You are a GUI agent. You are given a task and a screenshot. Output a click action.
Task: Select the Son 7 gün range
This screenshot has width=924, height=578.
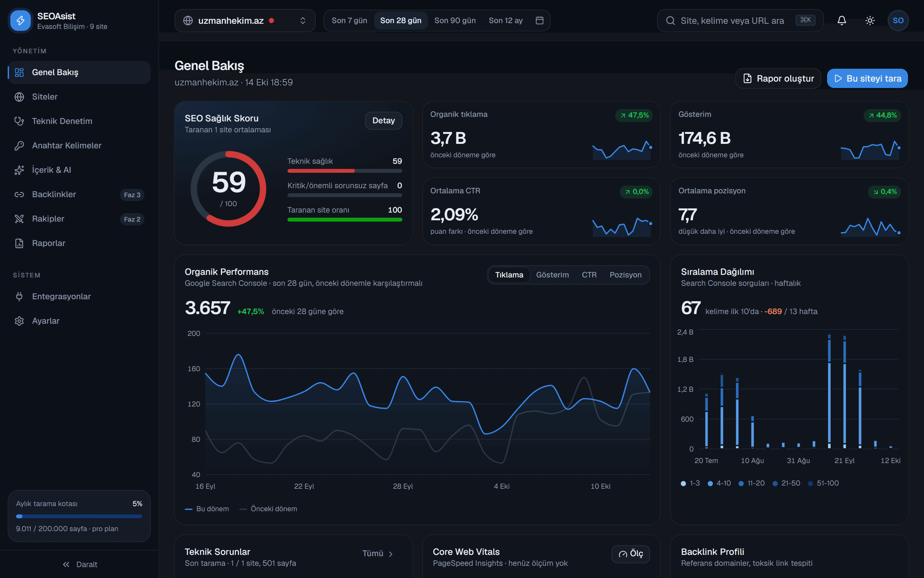tap(349, 21)
